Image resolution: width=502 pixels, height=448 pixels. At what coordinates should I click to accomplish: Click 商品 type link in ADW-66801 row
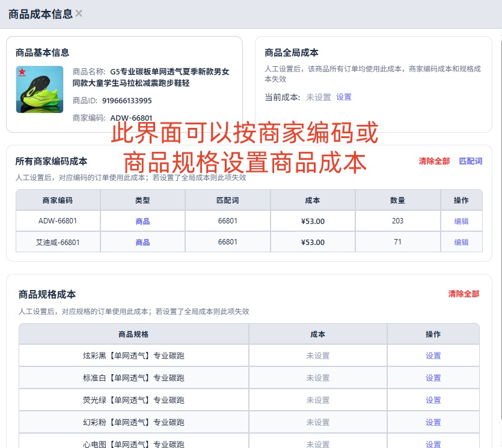(x=142, y=221)
